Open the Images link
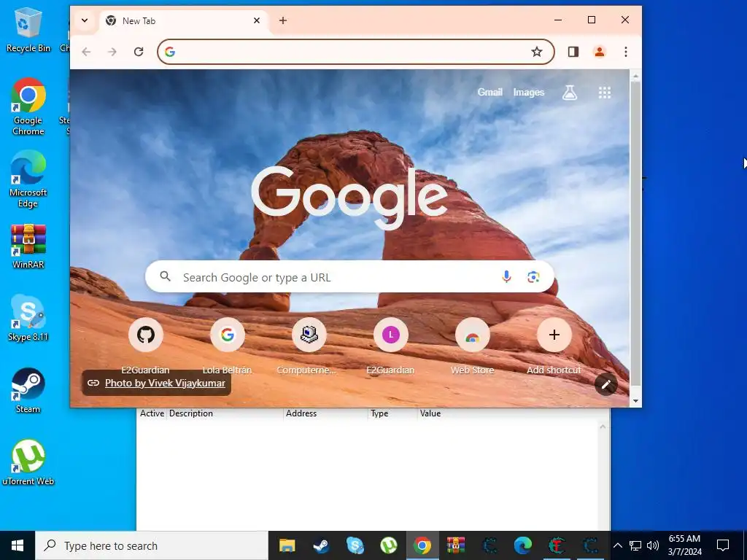This screenshot has width=747, height=560. coord(528,92)
